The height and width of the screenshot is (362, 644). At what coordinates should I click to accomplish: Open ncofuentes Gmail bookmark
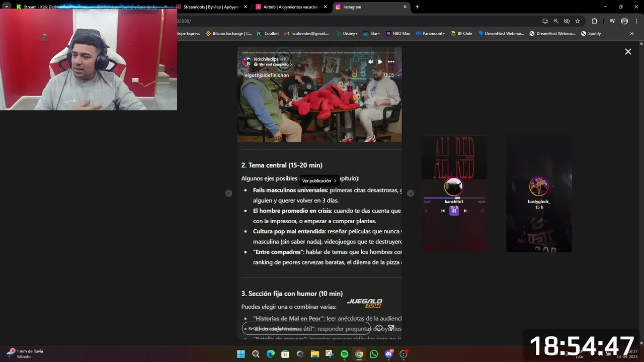click(306, 34)
